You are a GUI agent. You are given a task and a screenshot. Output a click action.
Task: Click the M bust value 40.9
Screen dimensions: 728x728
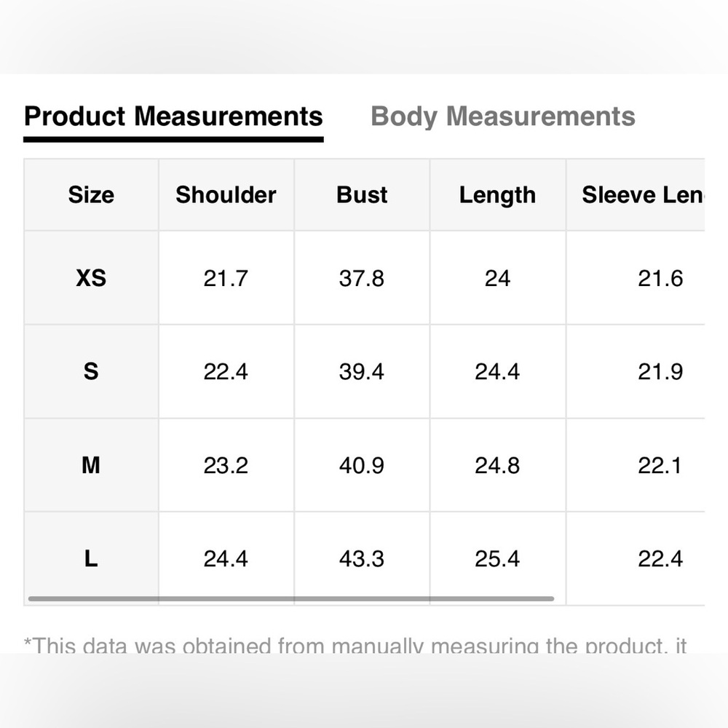pyautogui.click(x=362, y=464)
